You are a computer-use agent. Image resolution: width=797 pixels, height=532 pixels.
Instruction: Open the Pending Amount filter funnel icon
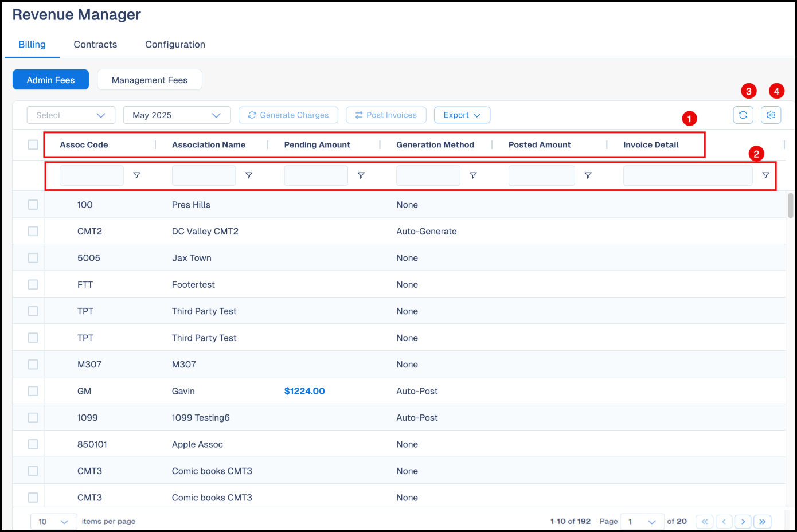pos(361,175)
